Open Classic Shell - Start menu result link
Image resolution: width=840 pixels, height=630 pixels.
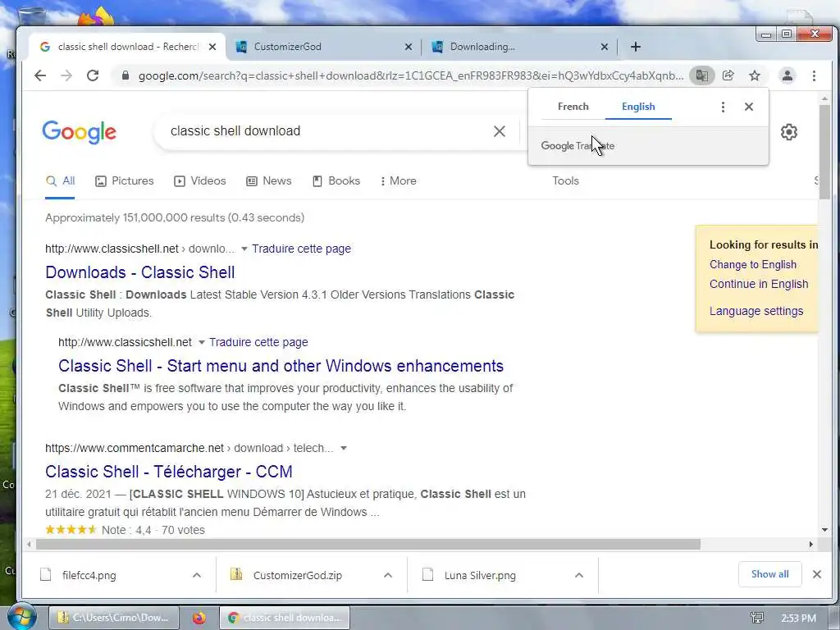pos(281,366)
